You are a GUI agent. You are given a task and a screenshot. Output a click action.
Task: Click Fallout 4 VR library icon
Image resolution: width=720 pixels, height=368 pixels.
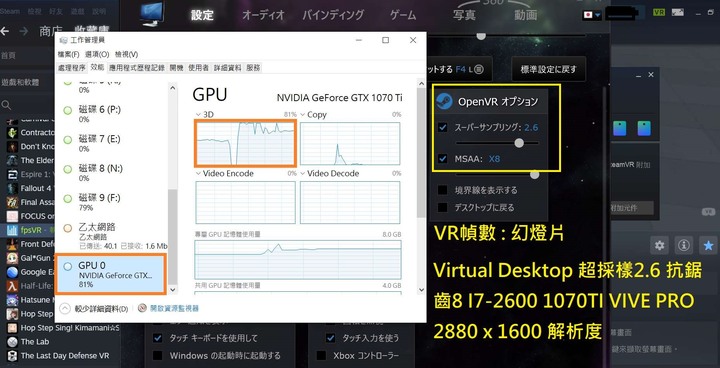[x=12, y=188]
